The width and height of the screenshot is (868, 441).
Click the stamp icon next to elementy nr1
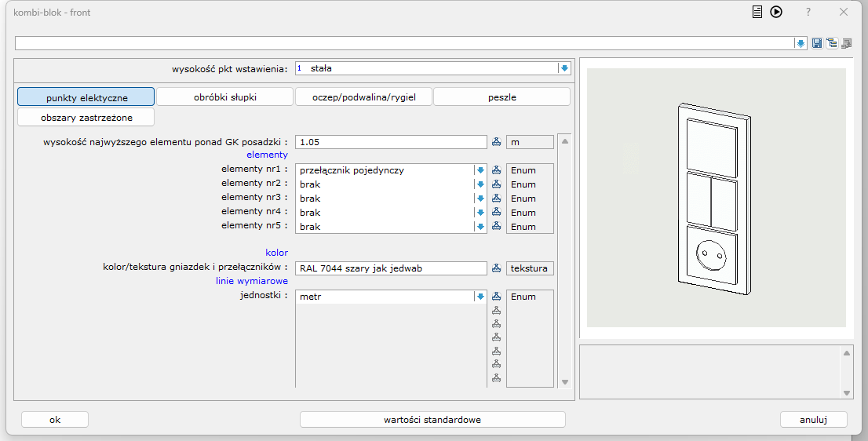[x=496, y=170]
